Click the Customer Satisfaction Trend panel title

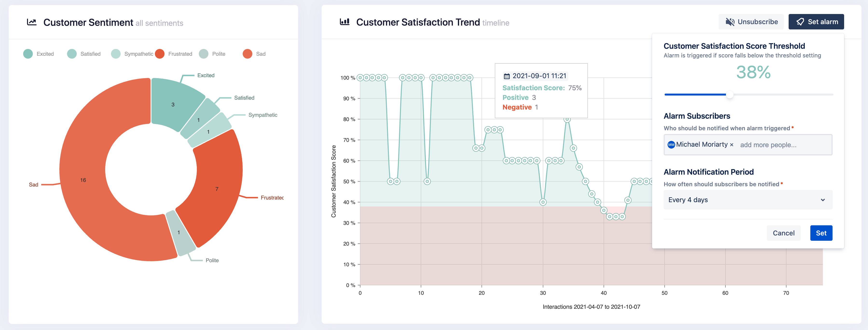point(418,22)
